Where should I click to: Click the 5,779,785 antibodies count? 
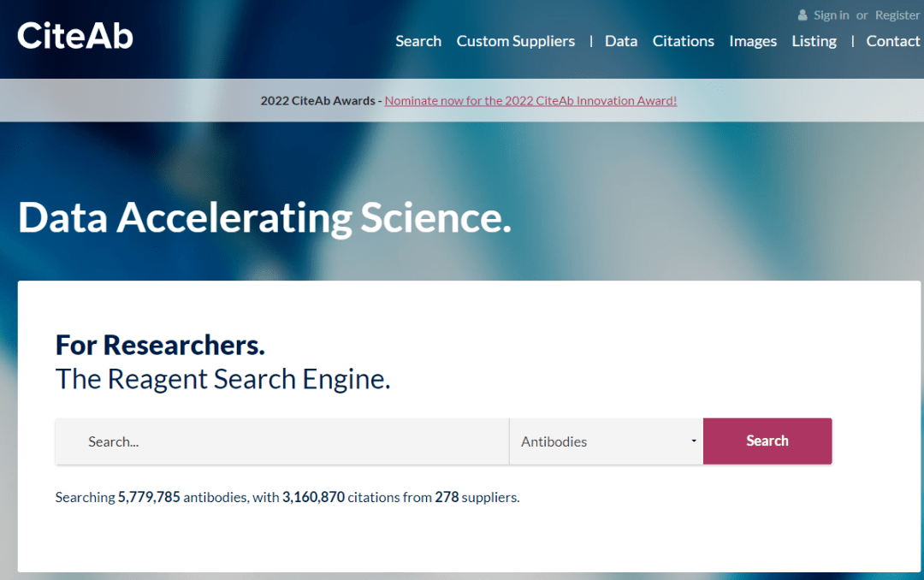tap(149, 497)
